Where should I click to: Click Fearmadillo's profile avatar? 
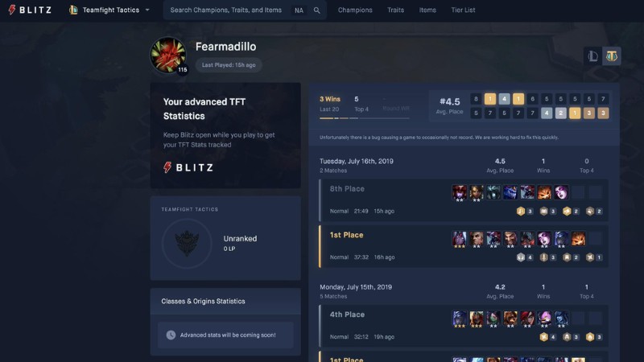coord(167,55)
